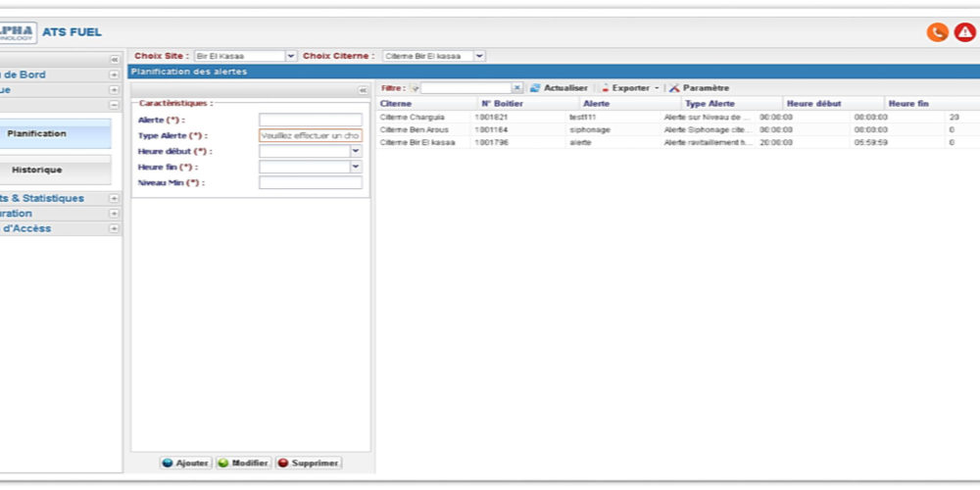Screen dimensions: 980x490
Task: Click the orange phone icon
Action: coord(937,32)
